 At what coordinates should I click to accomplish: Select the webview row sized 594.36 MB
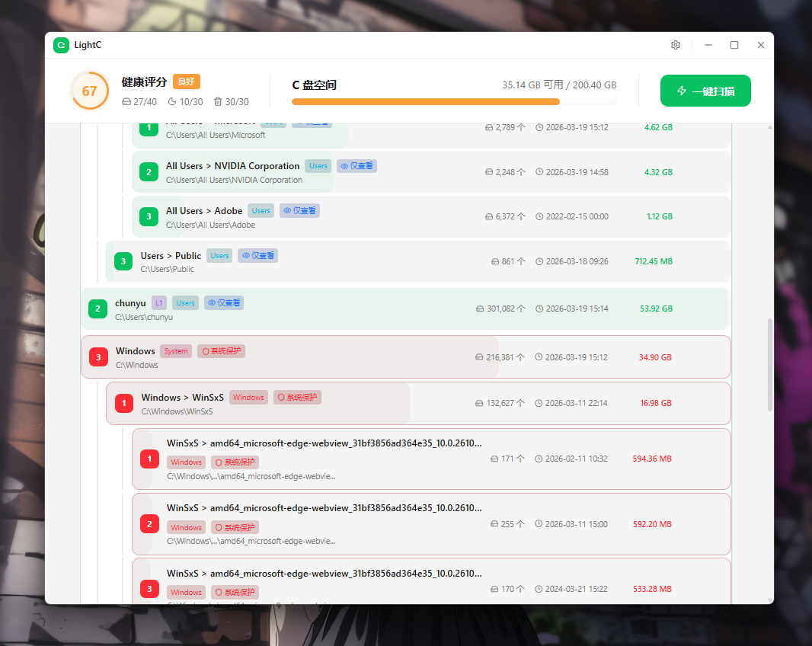431,459
